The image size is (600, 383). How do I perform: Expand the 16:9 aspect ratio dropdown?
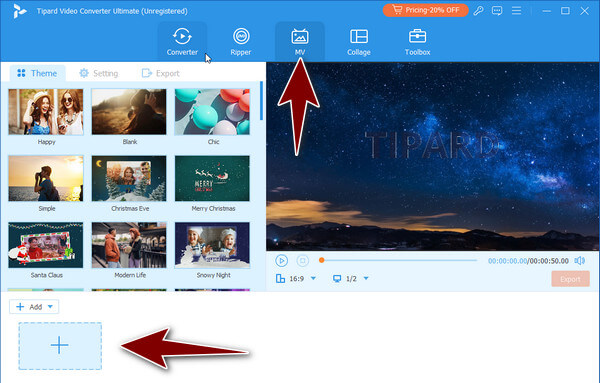(x=313, y=278)
